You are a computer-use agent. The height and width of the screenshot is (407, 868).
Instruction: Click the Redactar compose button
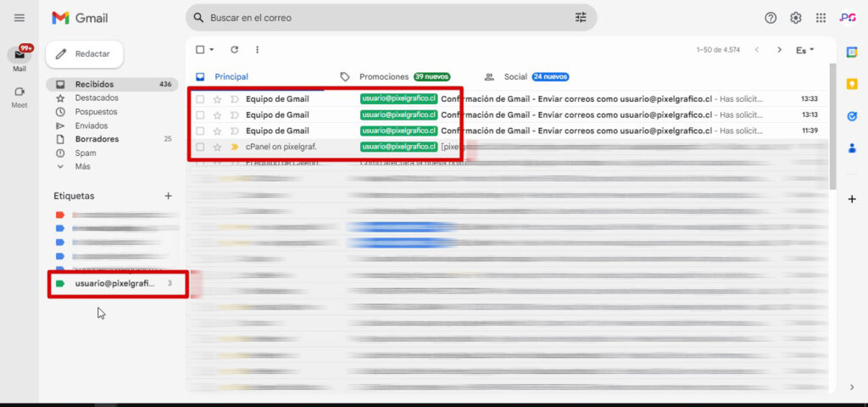tap(84, 53)
